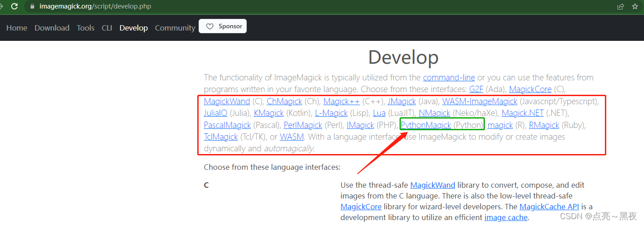Screen dimensions: 644x225
Task: Open the Download nav item
Action: coord(52,28)
